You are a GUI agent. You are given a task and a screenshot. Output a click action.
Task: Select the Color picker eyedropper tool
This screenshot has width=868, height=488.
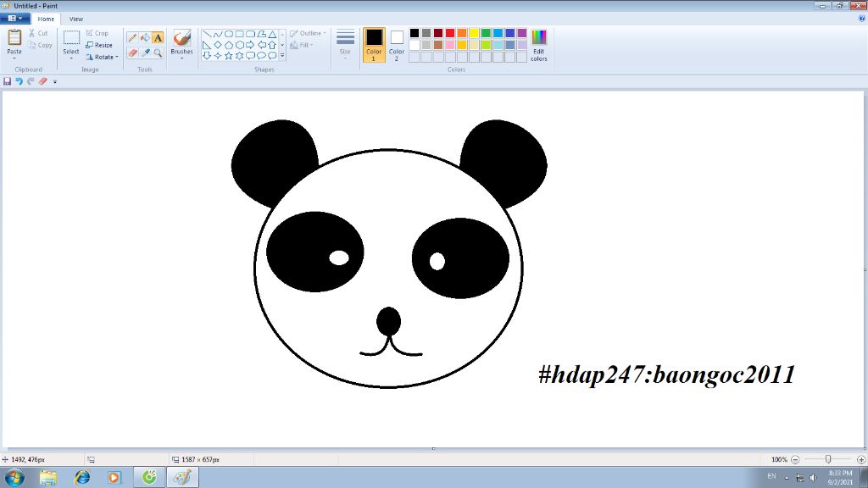tap(145, 53)
